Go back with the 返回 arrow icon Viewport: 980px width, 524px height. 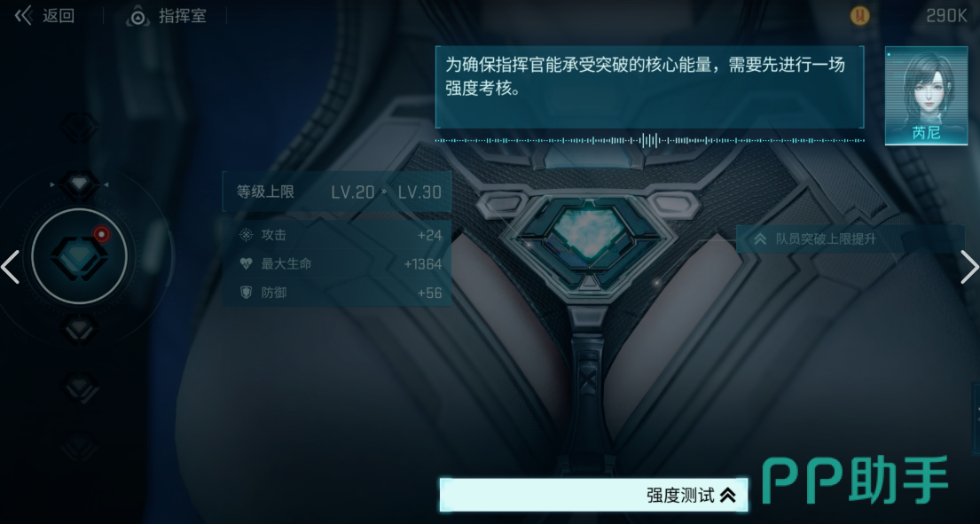tap(23, 16)
